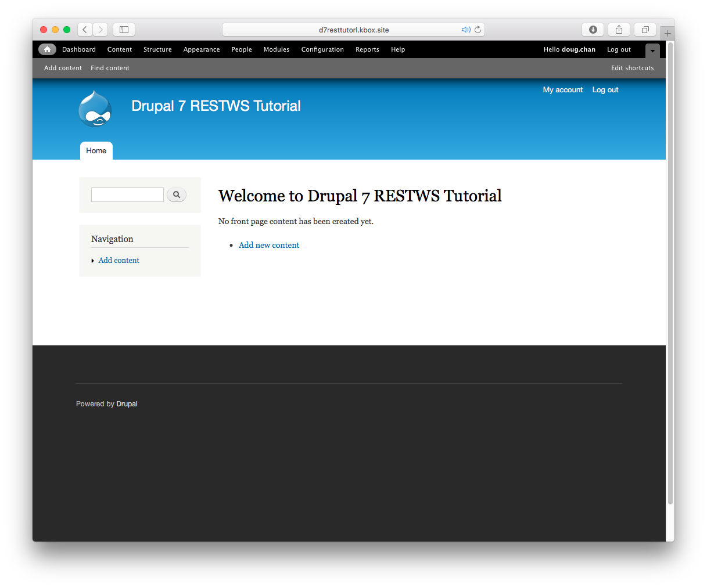The height and width of the screenshot is (588, 707).
Task: Submit search with magnifier button
Action: click(x=177, y=195)
